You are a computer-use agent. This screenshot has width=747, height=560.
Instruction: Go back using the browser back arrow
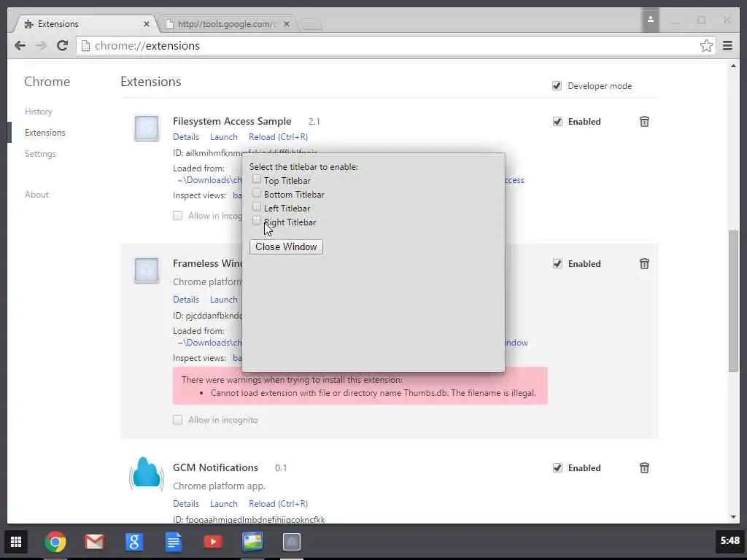[x=20, y=46]
